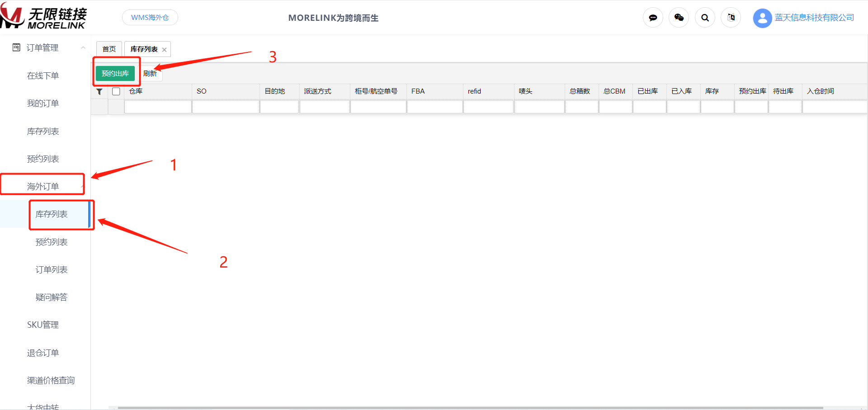Open 疑问解答 in the sidebar
The image size is (868, 410).
[x=52, y=297]
